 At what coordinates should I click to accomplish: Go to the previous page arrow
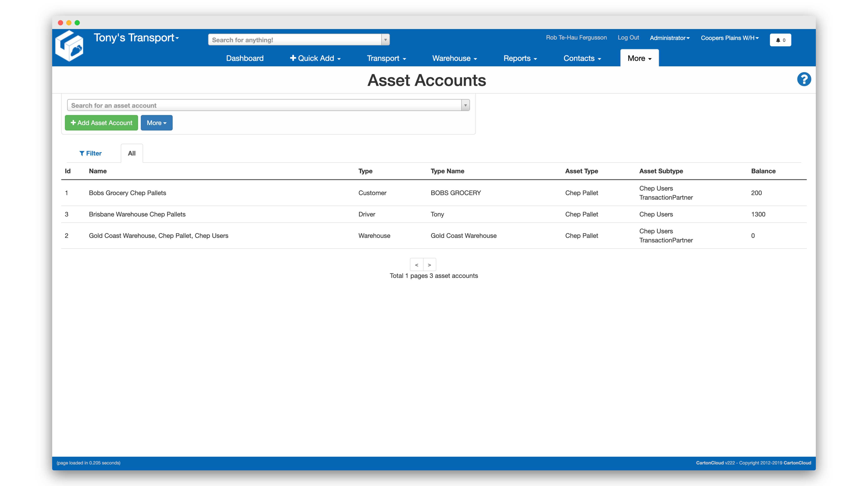tap(416, 265)
